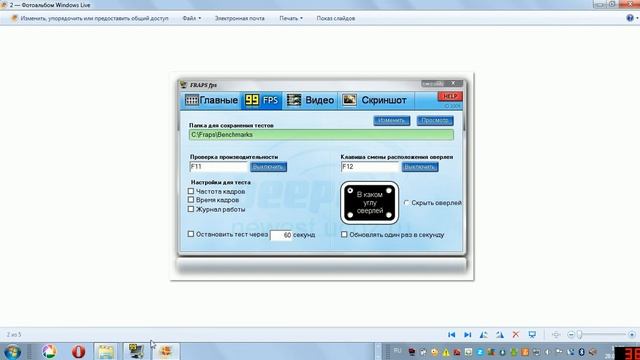Click the C:\Fraps\Benchmarks folder path field
This screenshot has width=640, height=360.
tap(321, 135)
